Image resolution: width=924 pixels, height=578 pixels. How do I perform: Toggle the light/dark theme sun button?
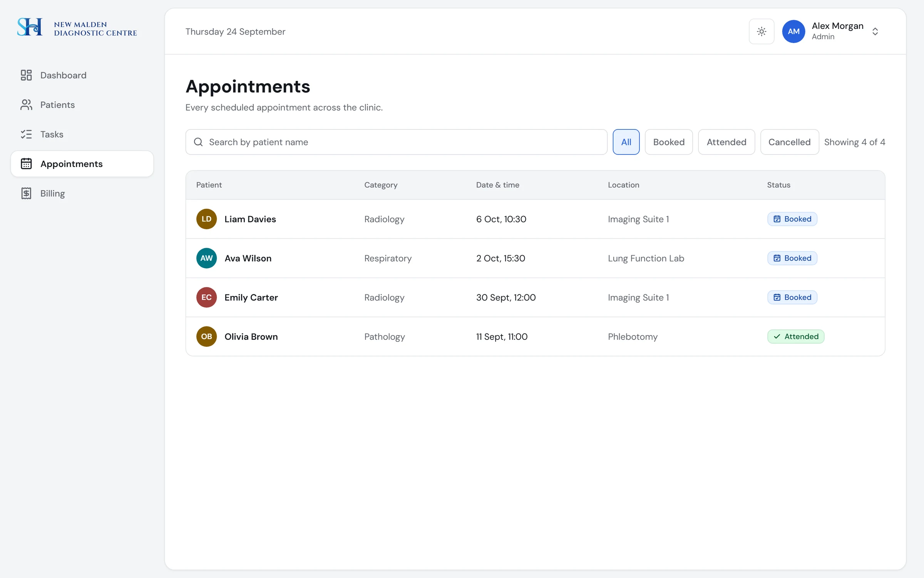[761, 32]
